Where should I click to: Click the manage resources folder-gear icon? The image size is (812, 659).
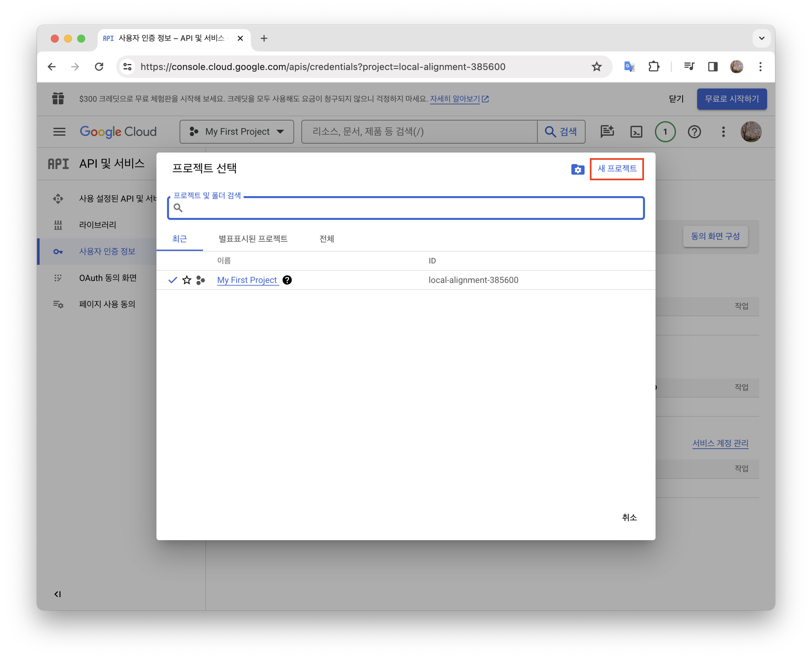(x=578, y=169)
